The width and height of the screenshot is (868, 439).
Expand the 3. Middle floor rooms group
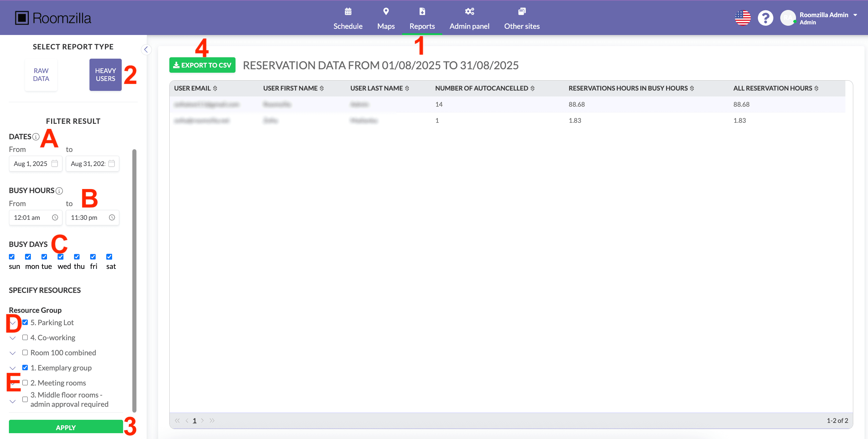tap(13, 401)
